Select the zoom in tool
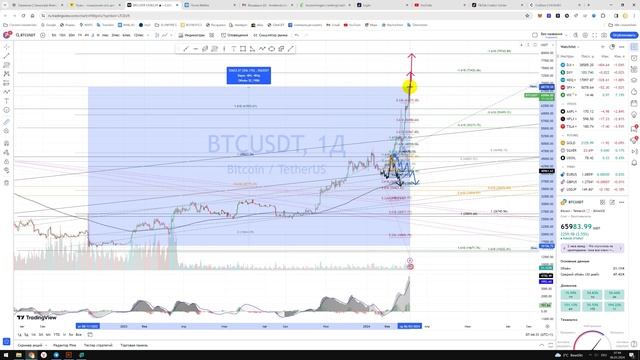The height and width of the screenshot is (360, 640). pyautogui.click(x=7, y=131)
